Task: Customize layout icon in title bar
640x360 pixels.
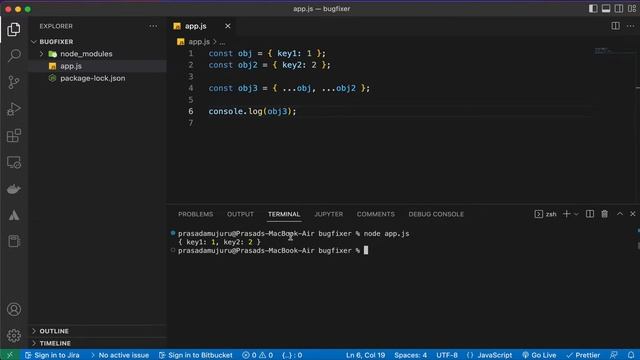Action: [x=632, y=9]
